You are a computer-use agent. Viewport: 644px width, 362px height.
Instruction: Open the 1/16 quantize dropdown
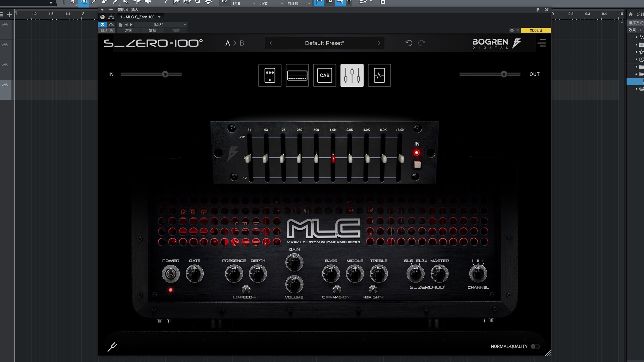tap(244, 3)
